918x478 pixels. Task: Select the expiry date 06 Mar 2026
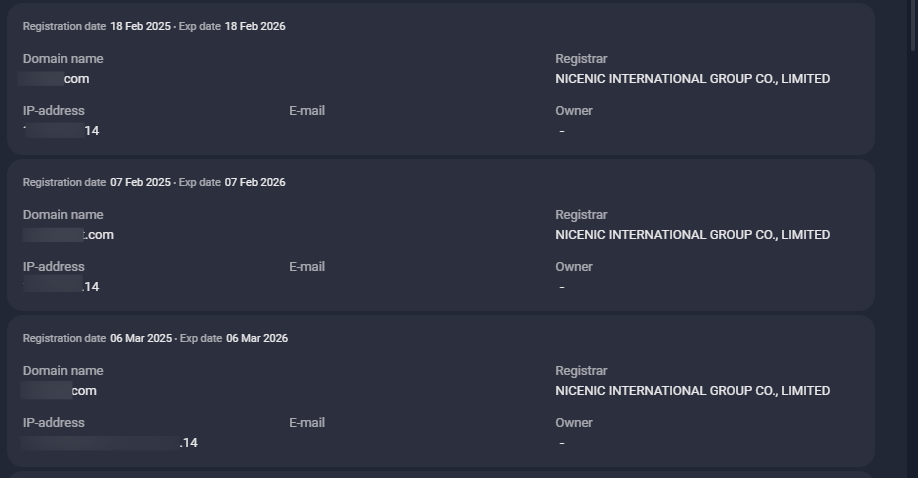click(256, 338)
